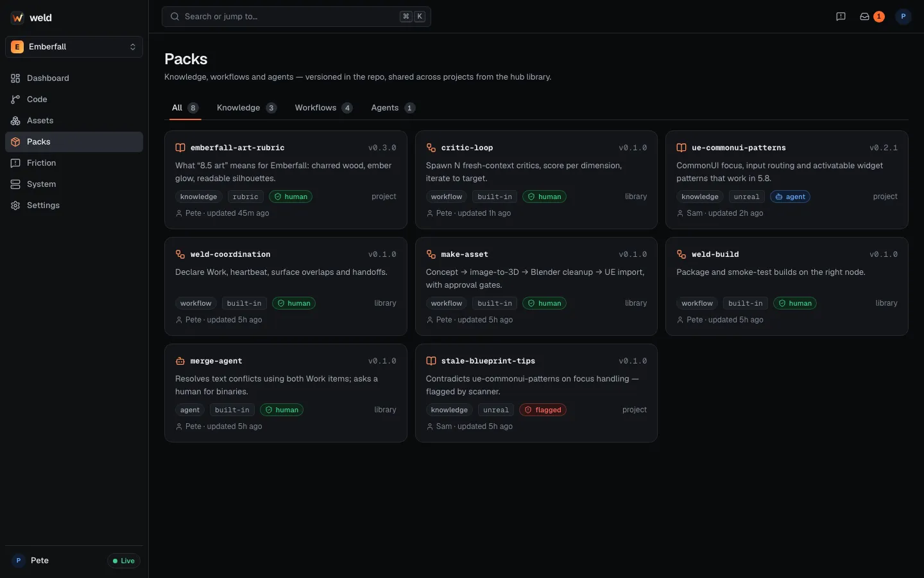Click the Dashboard grid icon

click(15, 78)
